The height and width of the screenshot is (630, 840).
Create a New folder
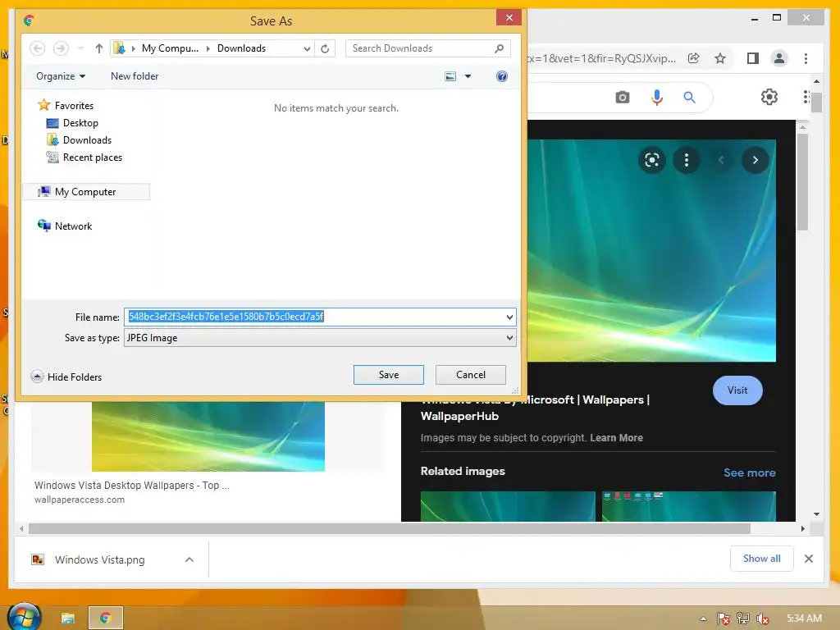point(135,76)
